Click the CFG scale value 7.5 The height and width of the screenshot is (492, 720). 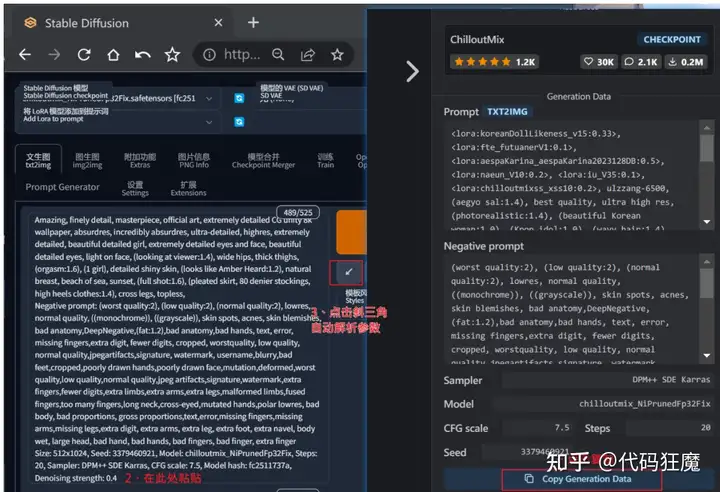coord(562,427)
